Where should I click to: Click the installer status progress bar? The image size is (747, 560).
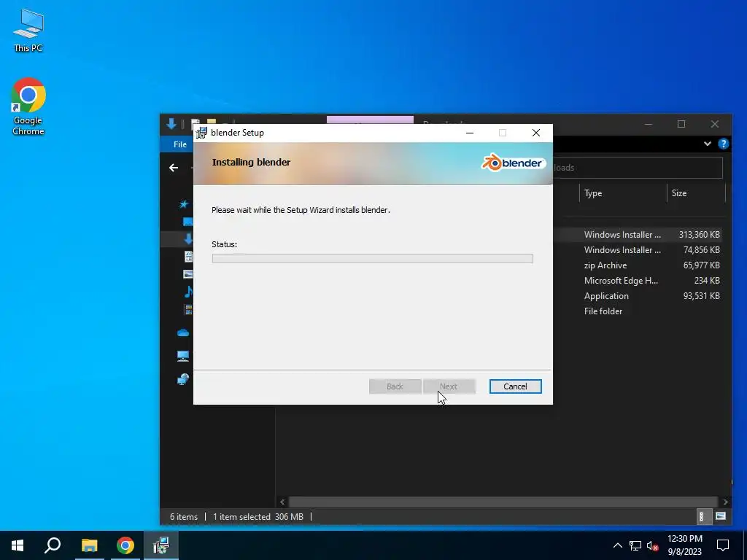(373, 259)
